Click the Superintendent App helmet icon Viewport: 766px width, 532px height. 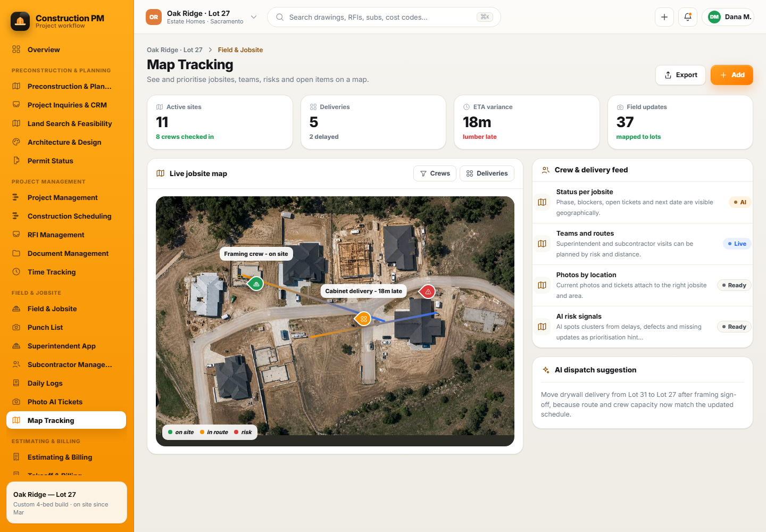coord(16,346)
